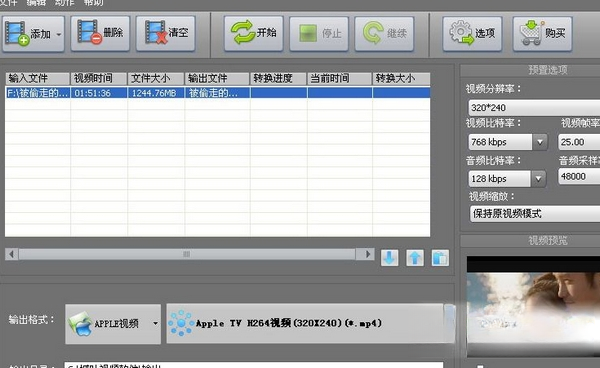
Task: Open the 768 kbps video bitrate dropdown
Action: (x=540, y=142)
